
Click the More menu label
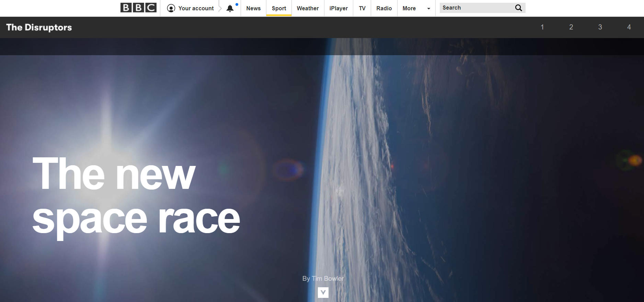click(409, 8)
